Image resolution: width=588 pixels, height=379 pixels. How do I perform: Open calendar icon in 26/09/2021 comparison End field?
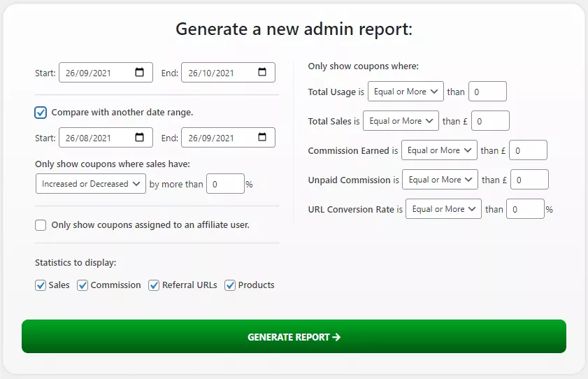pyautogui.click(x=262, y=137)
